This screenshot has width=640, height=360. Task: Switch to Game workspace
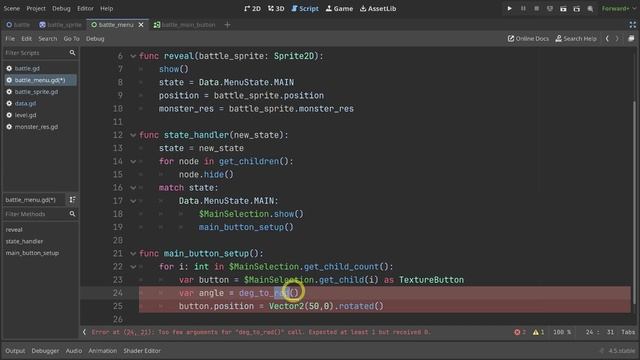pos(339,9)
